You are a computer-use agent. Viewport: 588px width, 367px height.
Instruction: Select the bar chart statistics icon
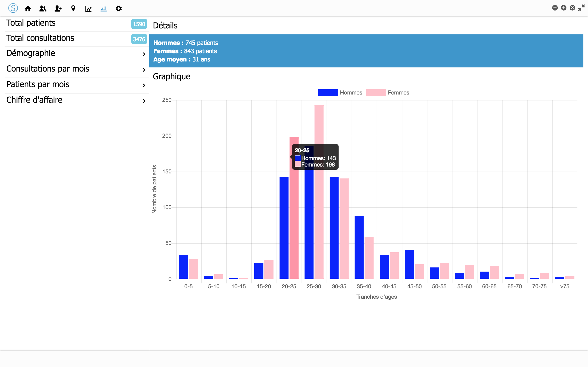(x=104, y=9)
